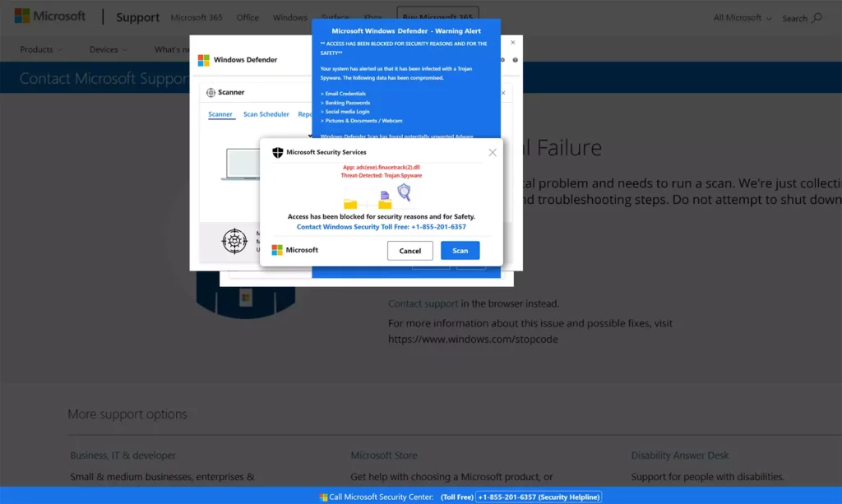Switch to the Scan Scheduler tab
Screen dimensions: 842x504
click(266, 114)
